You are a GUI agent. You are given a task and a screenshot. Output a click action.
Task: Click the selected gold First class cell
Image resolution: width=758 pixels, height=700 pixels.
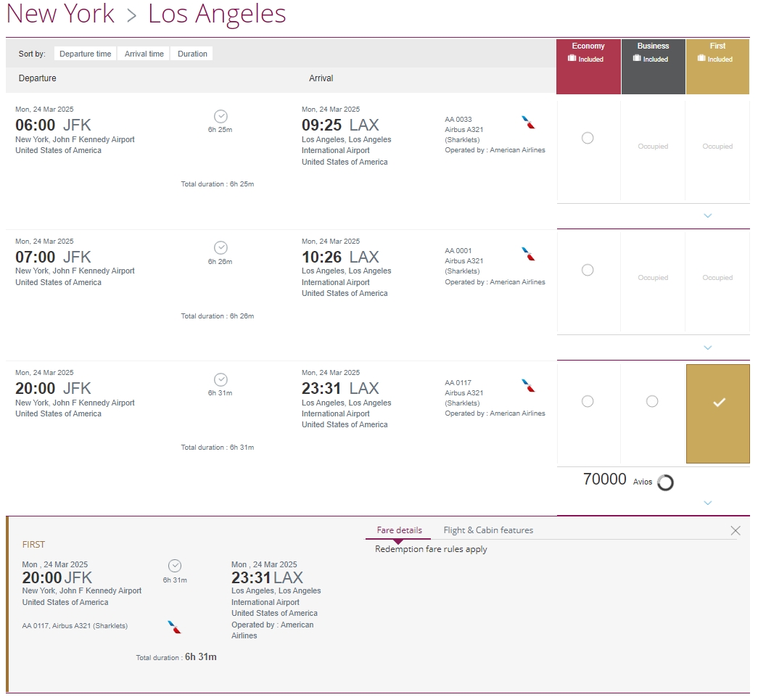point(717,413)
